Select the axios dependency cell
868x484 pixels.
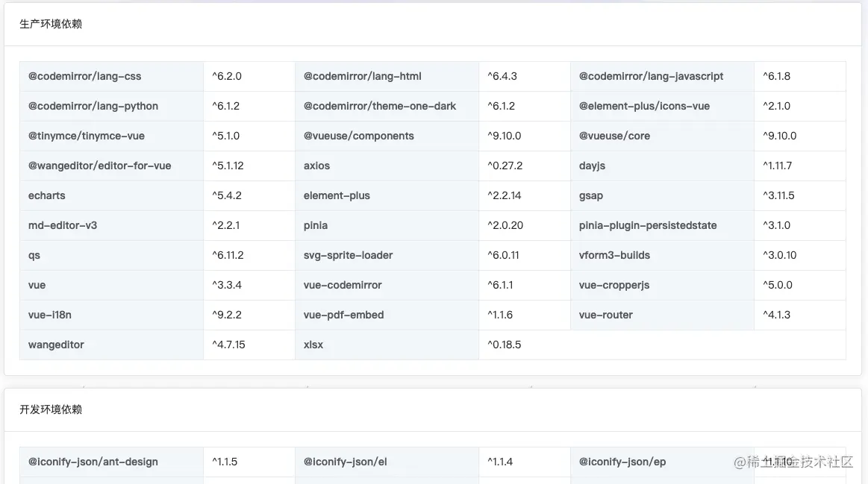316,166
